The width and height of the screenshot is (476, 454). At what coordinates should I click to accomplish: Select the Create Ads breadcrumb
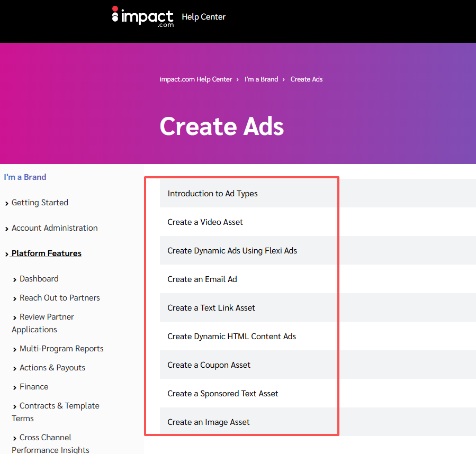306,79
